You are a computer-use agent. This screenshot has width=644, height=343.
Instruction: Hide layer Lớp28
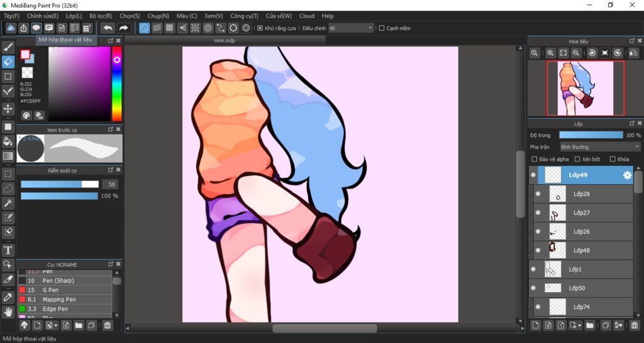[538, 194]
